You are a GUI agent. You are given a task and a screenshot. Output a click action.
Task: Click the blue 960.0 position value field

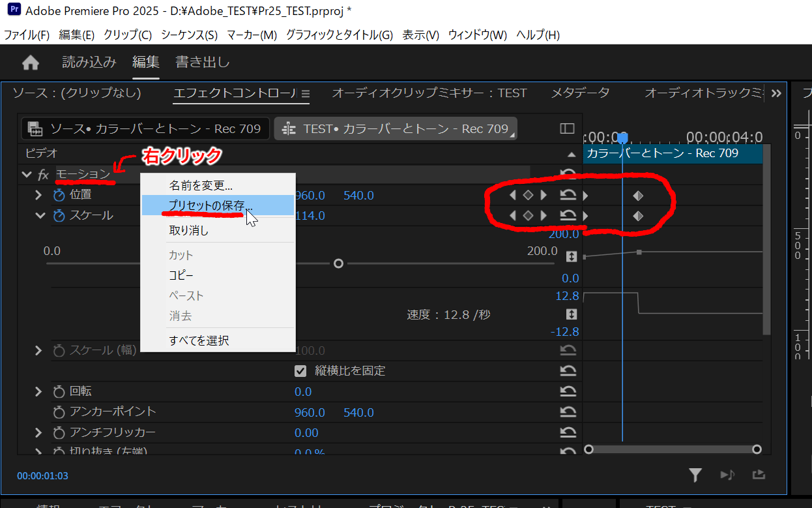point(310,195)
